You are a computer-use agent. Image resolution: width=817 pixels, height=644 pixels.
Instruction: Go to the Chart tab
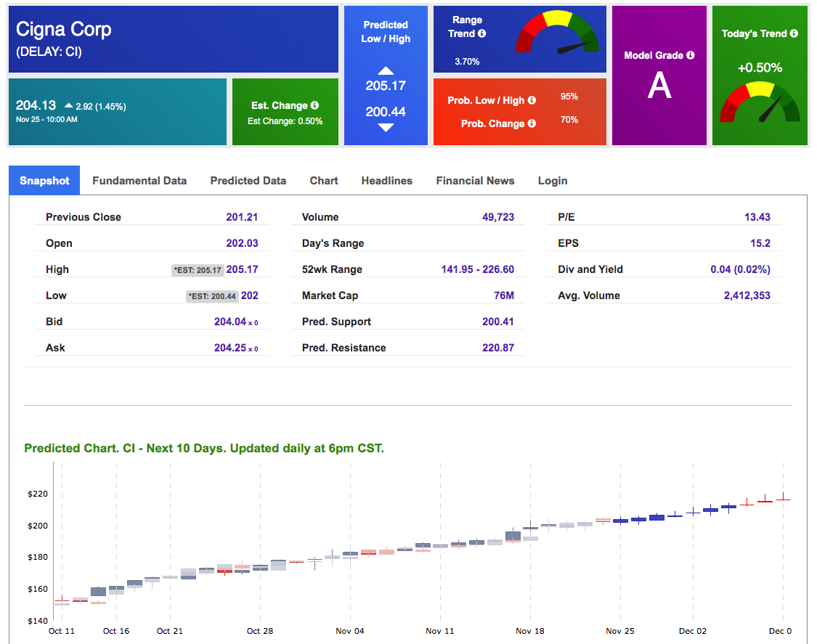324,180
